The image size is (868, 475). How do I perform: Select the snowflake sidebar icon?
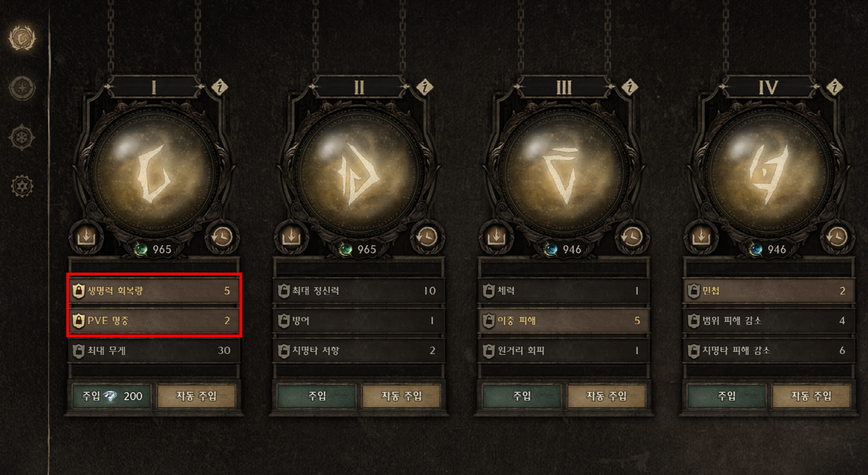click(x=22, y=137)
